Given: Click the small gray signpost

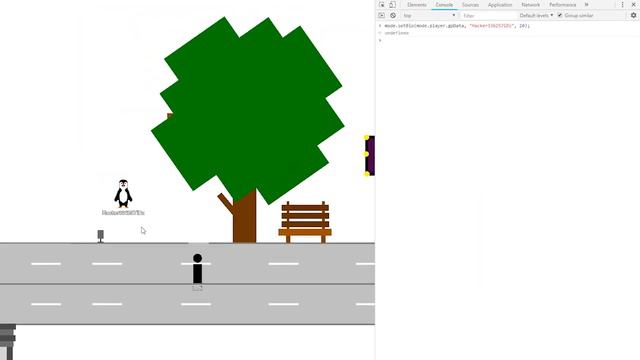Looking at the screenshot, I should (100, 236).
